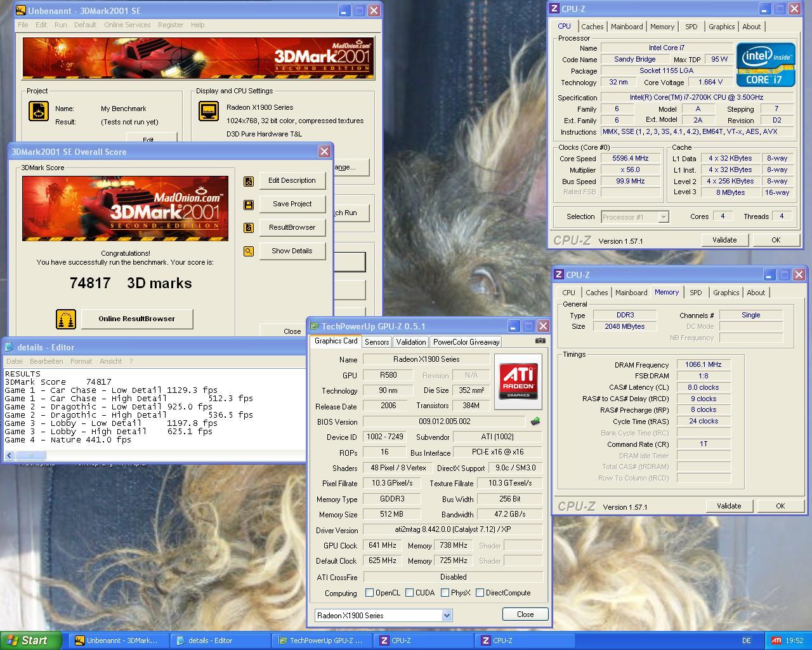The width and height of the screenshot is (812, 650).
Task: Click the Save Project button
Action: 292,204
